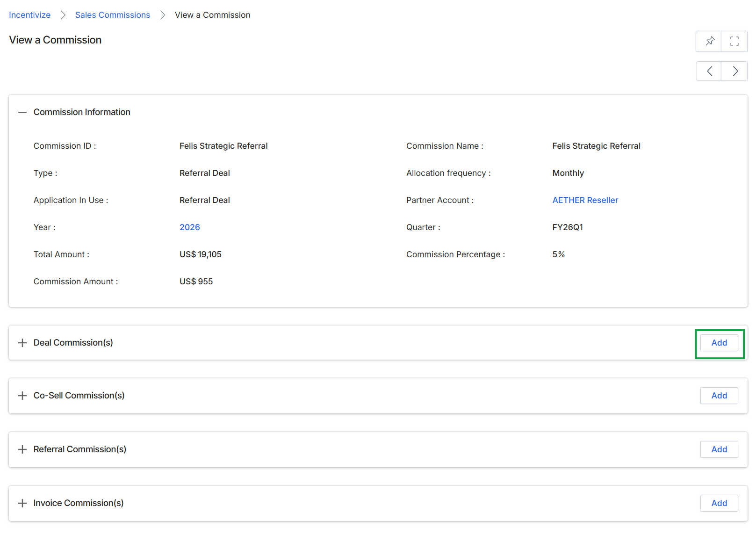This screenshot has width=756, height=535.
Task: Click the 5% commission percentage value
Action: point(559,254)
